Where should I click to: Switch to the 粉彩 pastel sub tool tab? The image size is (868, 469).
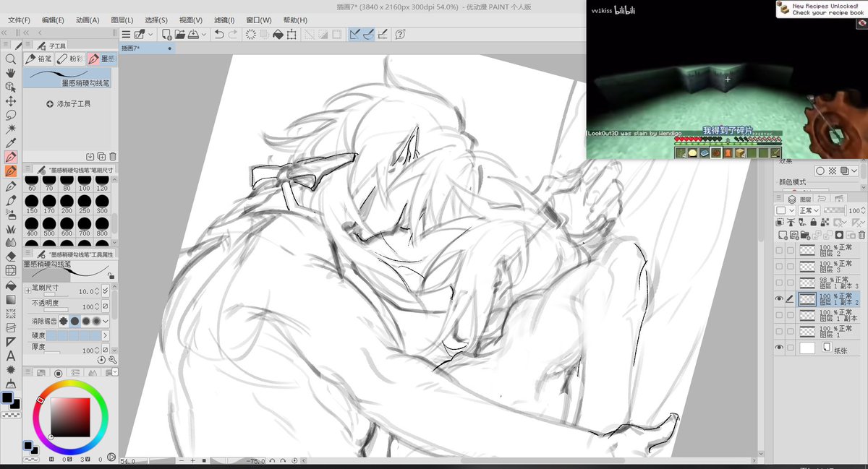point(70,59)
